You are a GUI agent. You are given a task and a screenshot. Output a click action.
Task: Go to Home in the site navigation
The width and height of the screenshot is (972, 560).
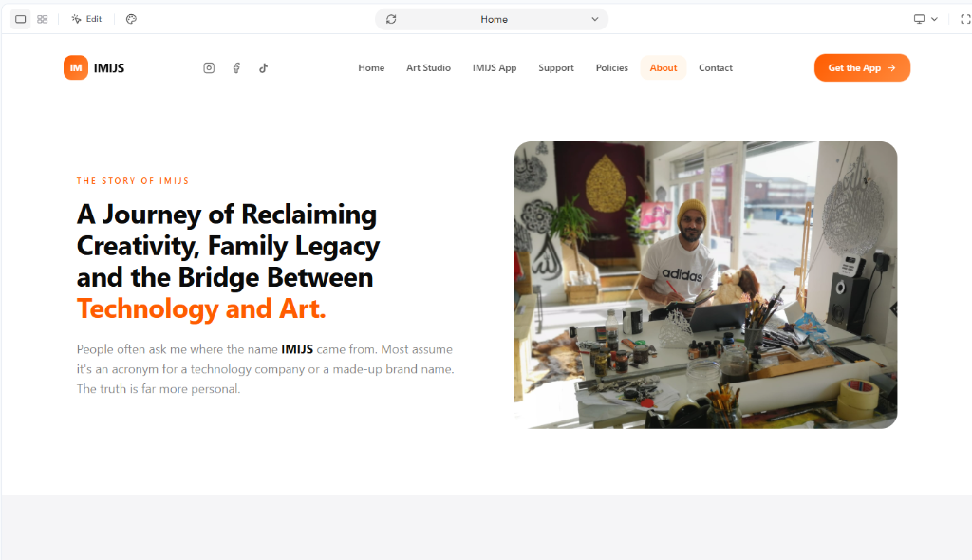[x=371, y=68]
